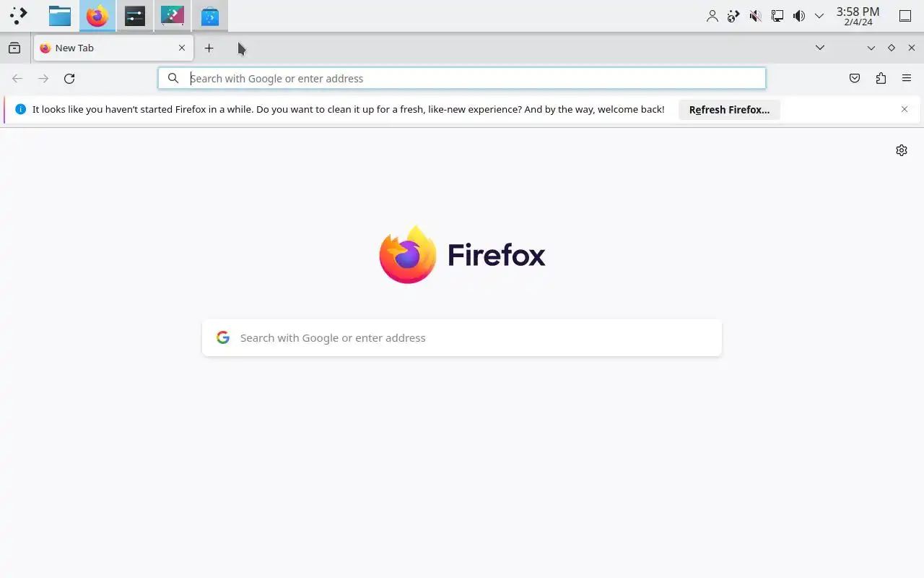
Task: Open the Firefox View button
Action: point(14,48)
